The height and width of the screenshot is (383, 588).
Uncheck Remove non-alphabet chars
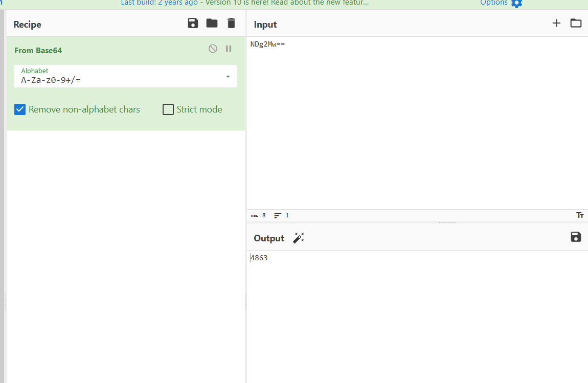pyautogui.click(x=20, y=109)
